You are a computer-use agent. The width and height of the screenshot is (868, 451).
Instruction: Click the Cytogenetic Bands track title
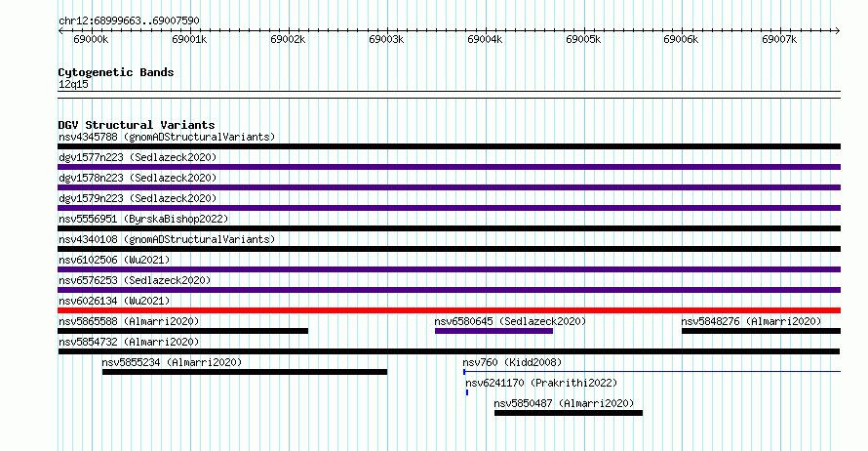point(116,72)
